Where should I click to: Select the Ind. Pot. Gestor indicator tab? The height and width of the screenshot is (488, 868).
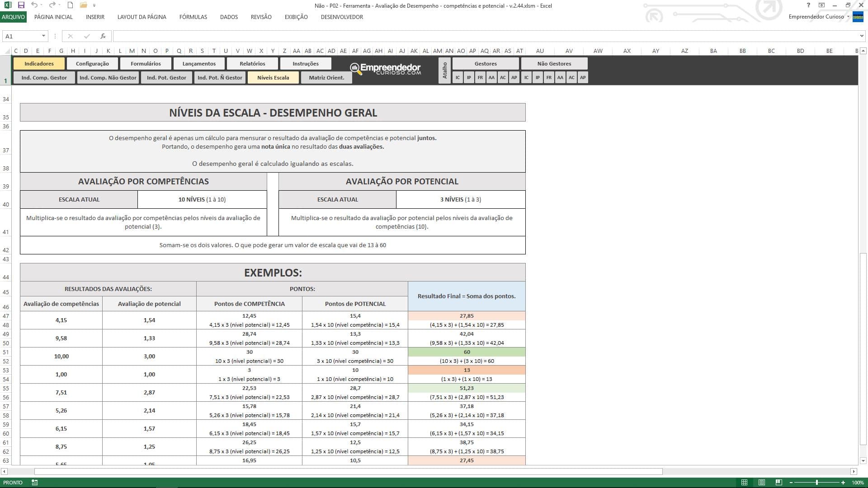point(167,77)
